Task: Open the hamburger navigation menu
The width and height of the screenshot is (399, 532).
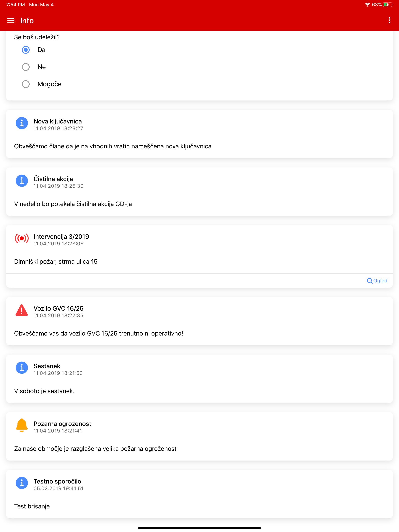Action: point(11,20)
